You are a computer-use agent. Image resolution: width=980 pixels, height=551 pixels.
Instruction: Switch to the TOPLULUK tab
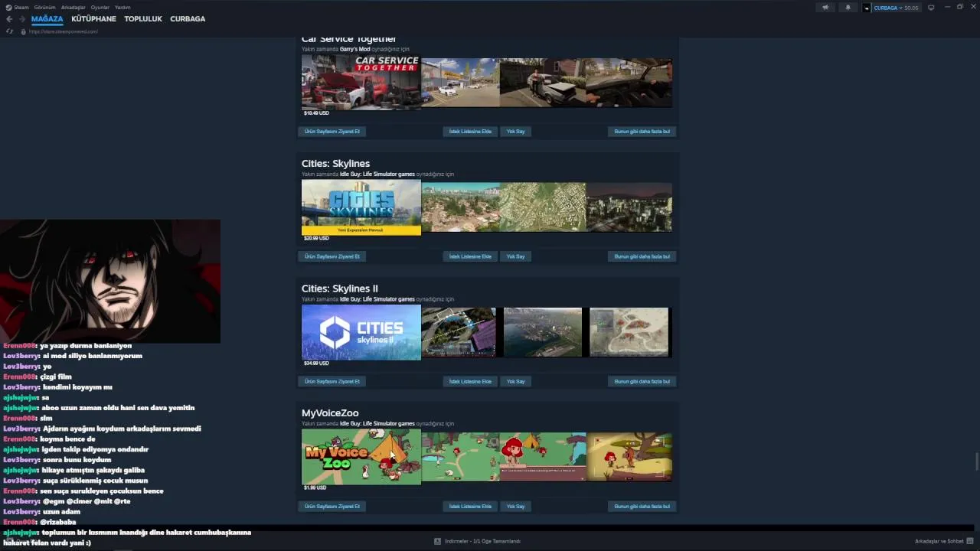tap(143, 19)
